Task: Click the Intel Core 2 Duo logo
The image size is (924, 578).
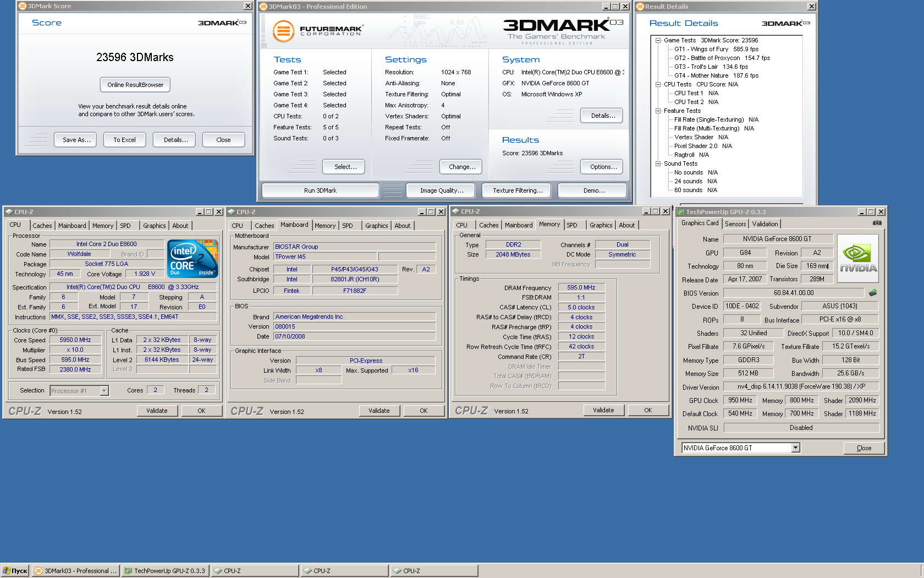Action: (193, 258)
